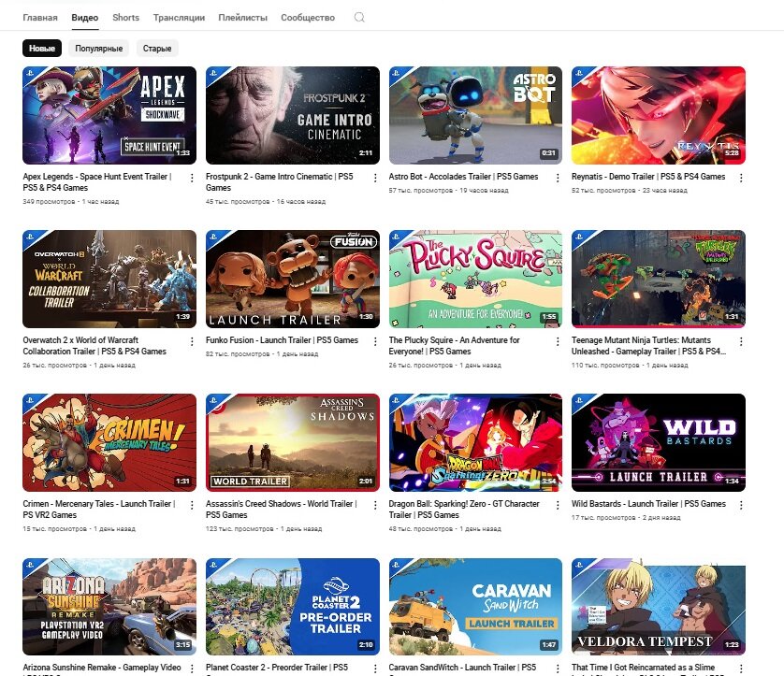
Task: Open options menu for Crimen Mercenary Tales video
Action: [192, 505]
